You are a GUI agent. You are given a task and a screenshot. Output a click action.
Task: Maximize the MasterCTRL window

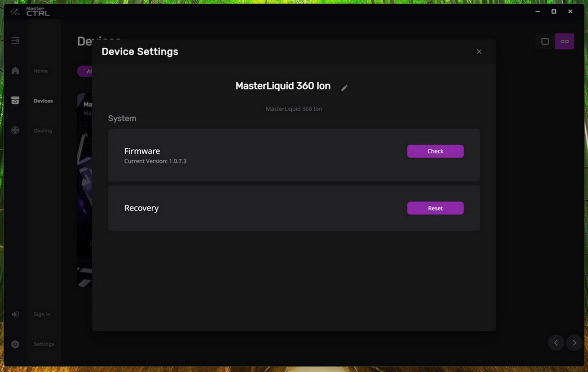554,11
